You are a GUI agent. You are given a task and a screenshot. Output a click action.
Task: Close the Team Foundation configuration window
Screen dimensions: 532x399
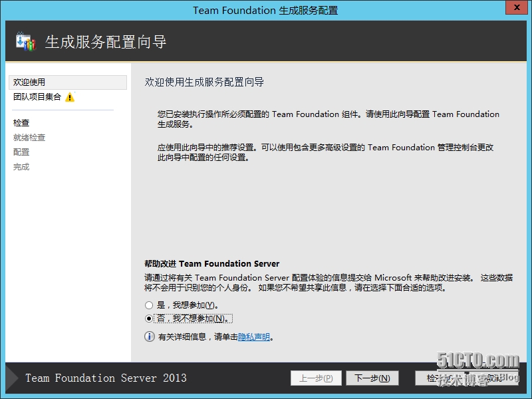tap(517, 7)
